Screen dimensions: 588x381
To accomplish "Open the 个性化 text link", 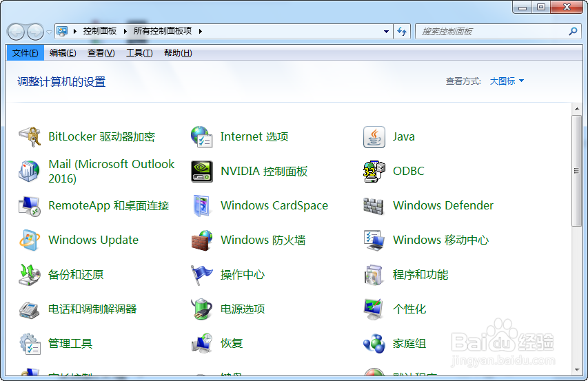I will click(x=409, y=309).
